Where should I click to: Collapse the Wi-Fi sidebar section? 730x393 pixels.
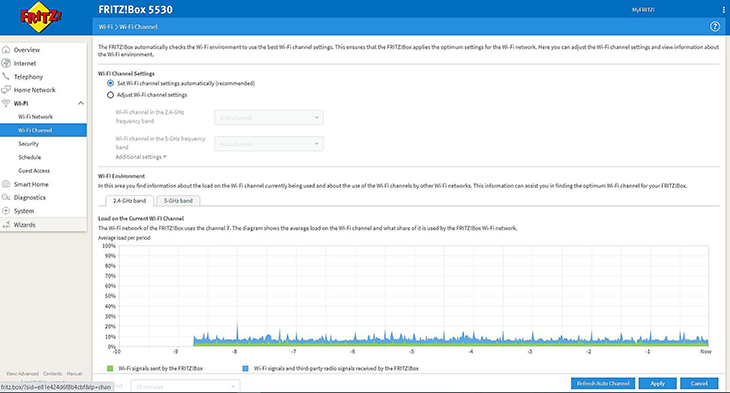pyautogui.click(x=81, y=103)
